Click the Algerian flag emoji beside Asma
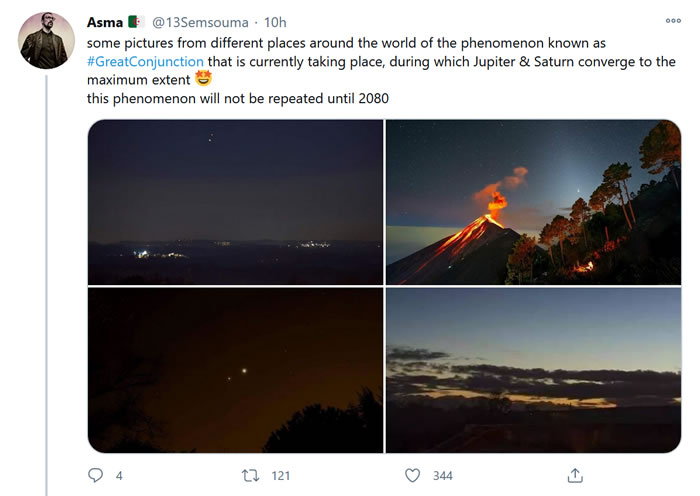The image size is (700, 496). pyautogui.click(x=136, y=22)
